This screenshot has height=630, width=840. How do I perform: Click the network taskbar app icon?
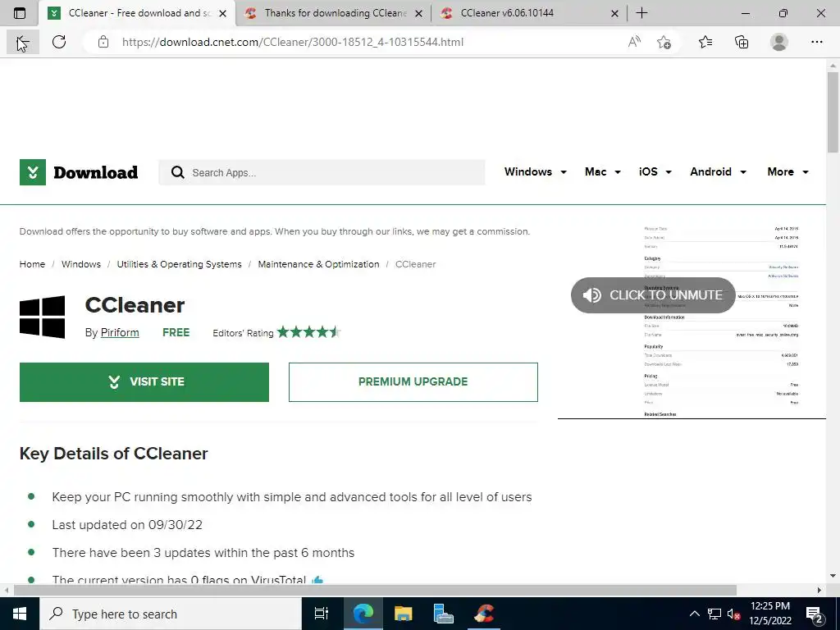pos(444,614)
